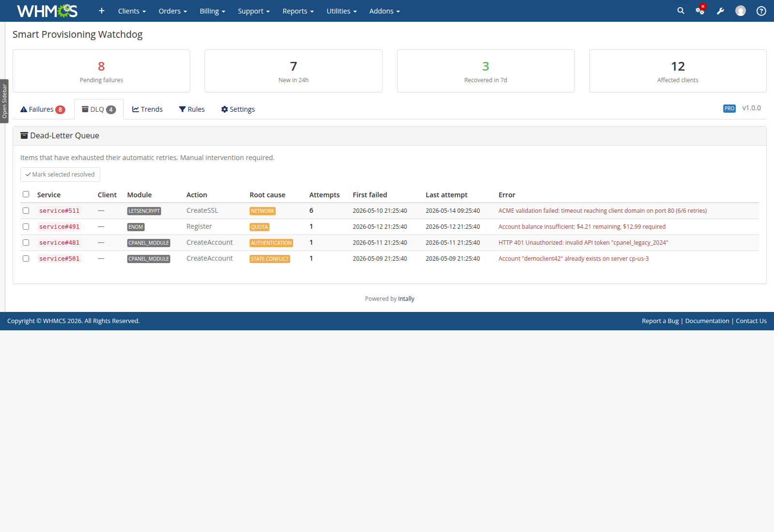The height and width of the screenshot is (532, 774).
Task: Open the admin user avatar
Action: (x=741, y=11)
